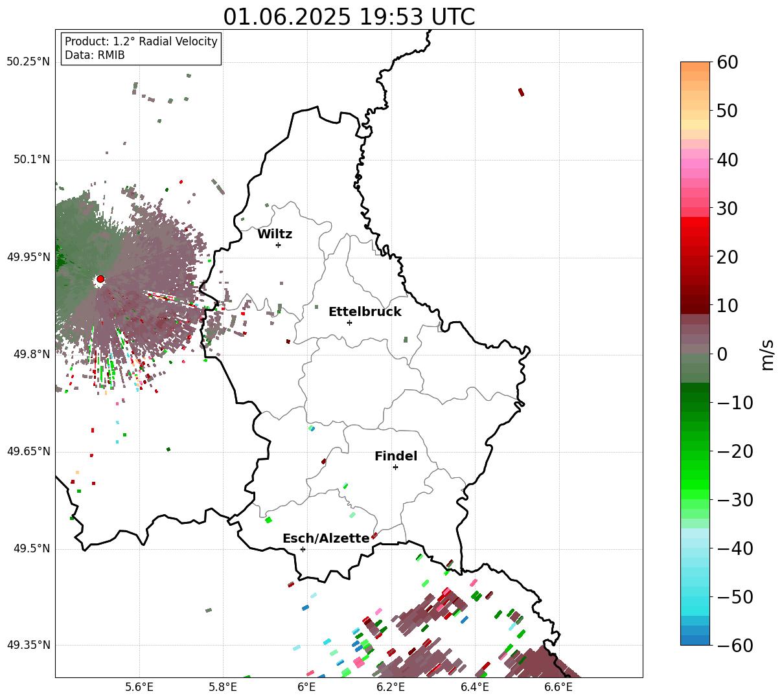Click the Wiltz city label
Viewport: 782px width, 700px height.
(275, 234)
